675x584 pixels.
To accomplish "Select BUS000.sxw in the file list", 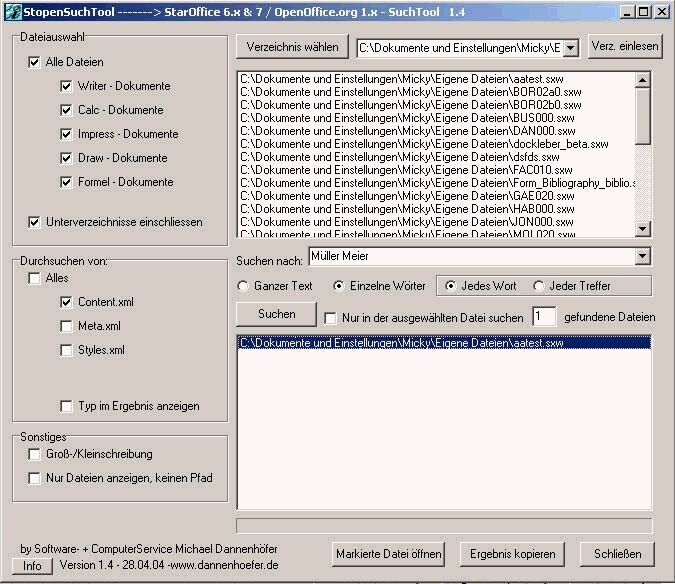I will click(x=436, y=118).
